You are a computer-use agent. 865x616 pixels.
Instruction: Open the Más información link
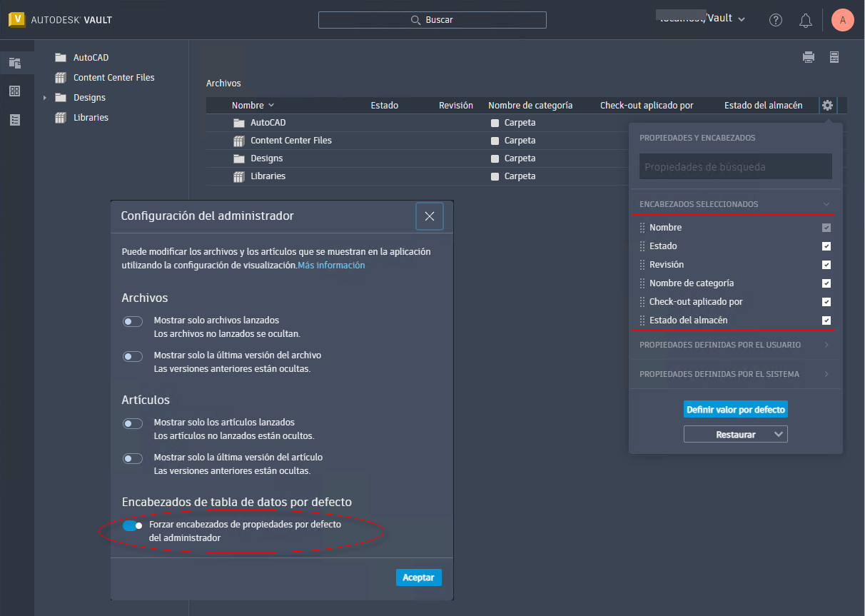pyautogui.click(x=331, y=266)
